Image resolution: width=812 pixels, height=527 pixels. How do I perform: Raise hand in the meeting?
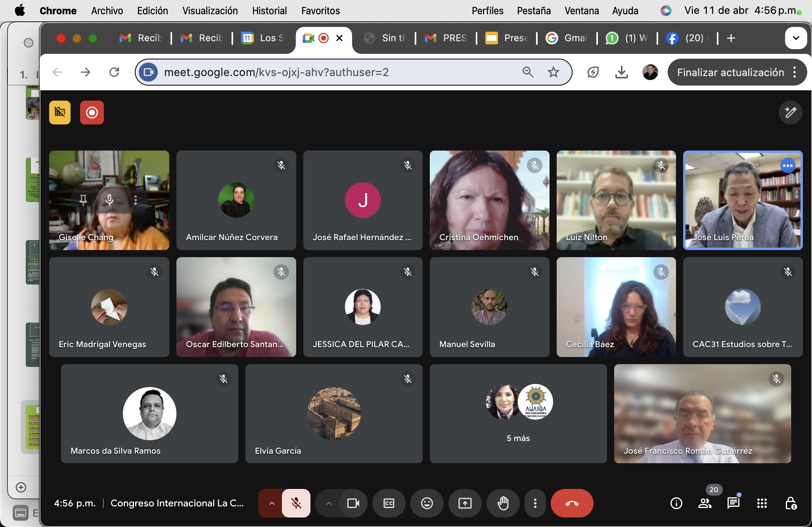coord(503,503)
